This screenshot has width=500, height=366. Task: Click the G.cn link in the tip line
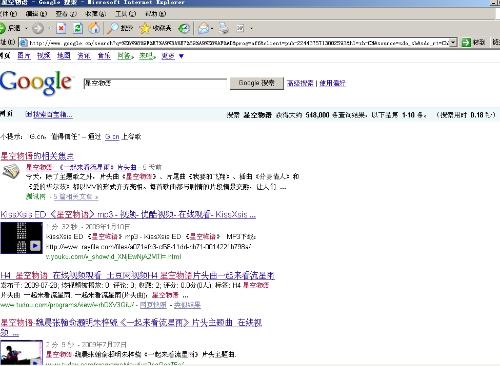click(112, 137)
